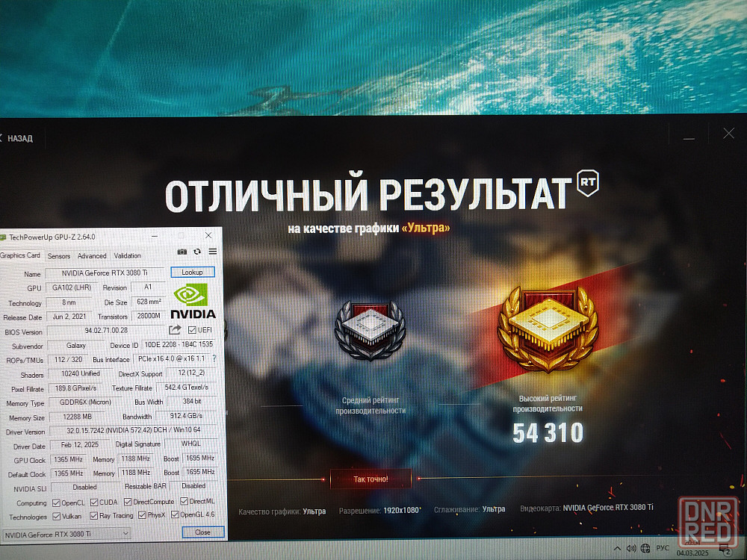Image resolution: width=747 pixels, height=560 pixels.
Task: Click the Bandwidth value 912.4 GB/s
Action: click(x=186, y=416)
